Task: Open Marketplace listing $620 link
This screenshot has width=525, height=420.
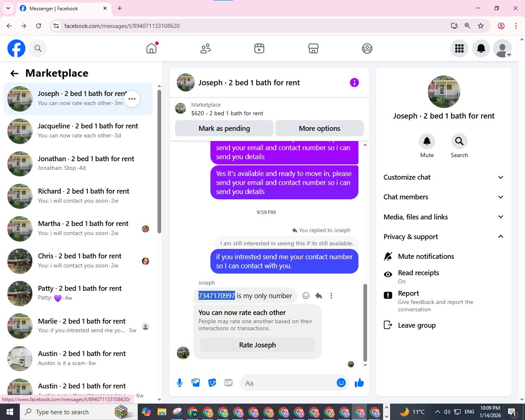Action: 227,113
